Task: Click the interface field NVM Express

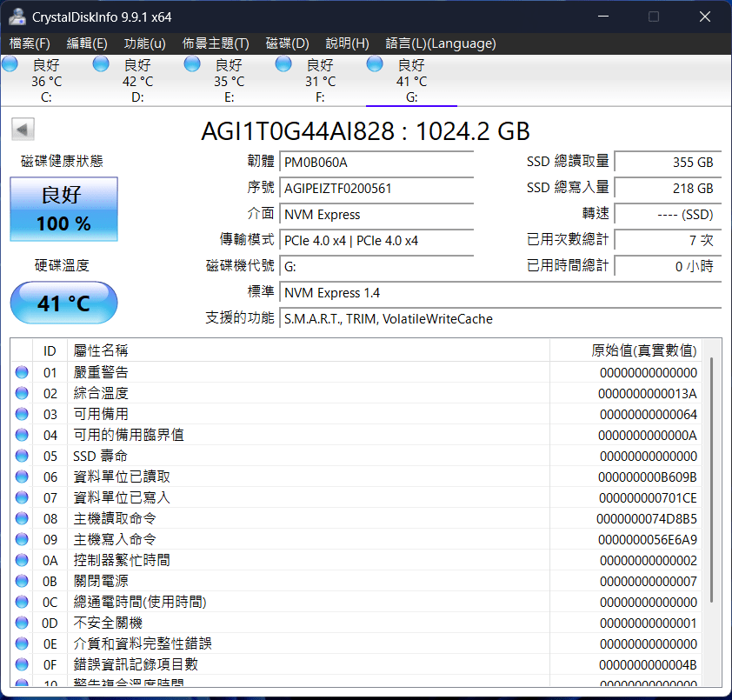Action: 376,215
